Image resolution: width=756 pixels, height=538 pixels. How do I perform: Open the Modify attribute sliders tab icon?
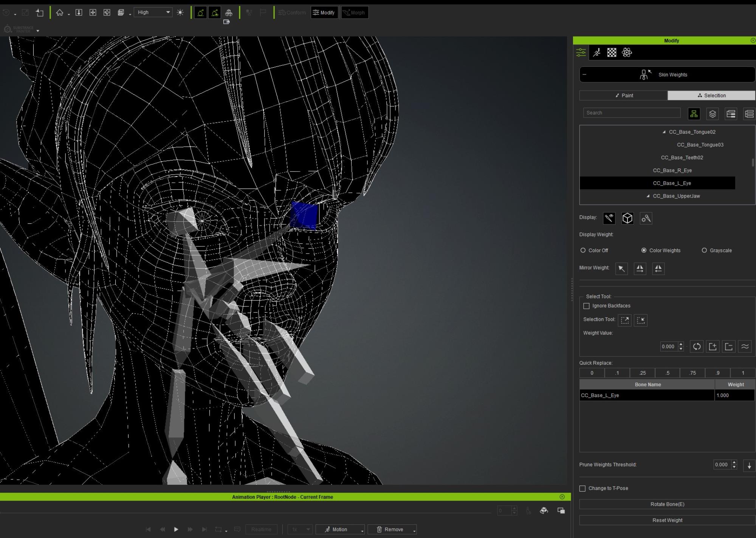(581, 53)
